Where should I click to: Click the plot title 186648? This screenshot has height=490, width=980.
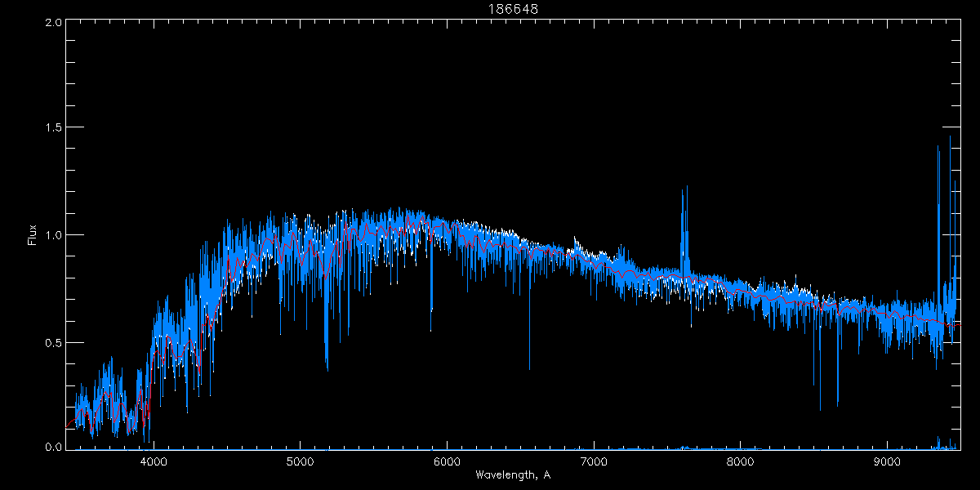(x=513, y=9)
